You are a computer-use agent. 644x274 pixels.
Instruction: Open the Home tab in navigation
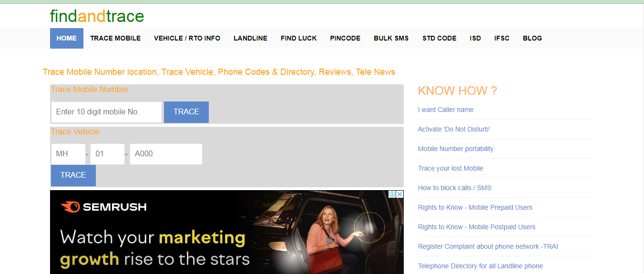[67, 38]
